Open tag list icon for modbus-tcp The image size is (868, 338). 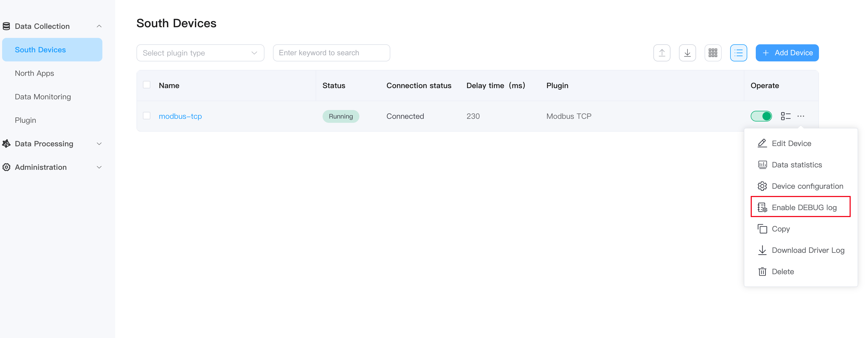click(x=785, y=116)
